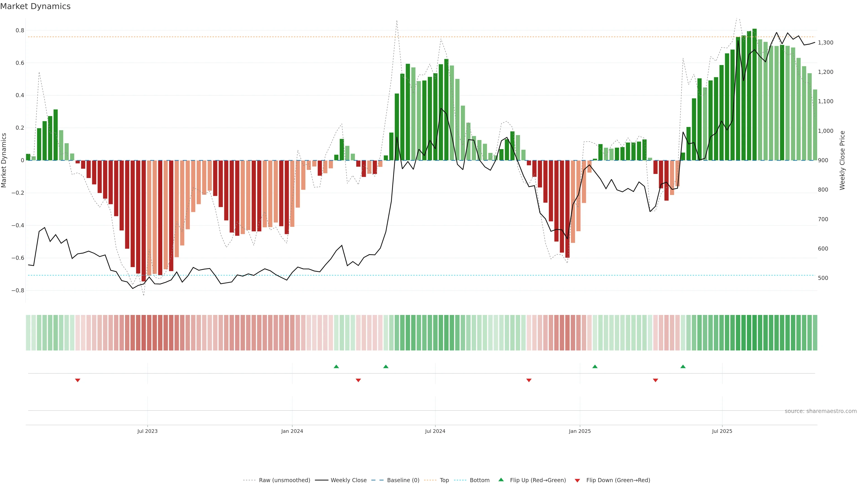Screen dimensions: 868x488
Task: Click the rightmost green Flip Up triangle marker
Action: 683,366
